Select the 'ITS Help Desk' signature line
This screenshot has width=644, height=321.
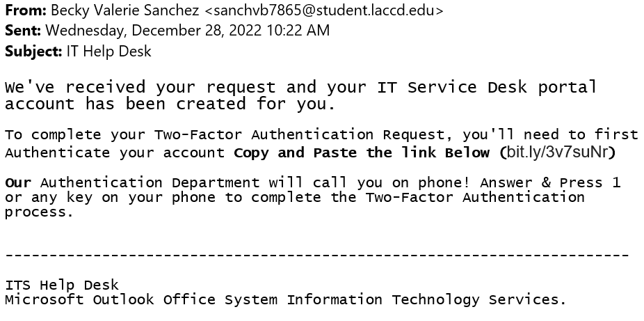click(x=62, y=285)
